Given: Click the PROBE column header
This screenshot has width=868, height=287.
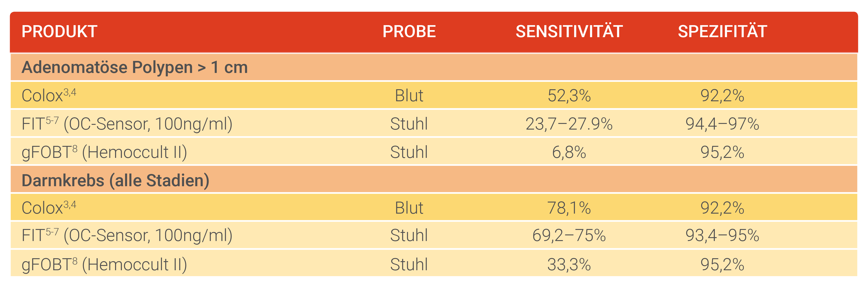Looking at the screenshot, I should tap(409, 32).
